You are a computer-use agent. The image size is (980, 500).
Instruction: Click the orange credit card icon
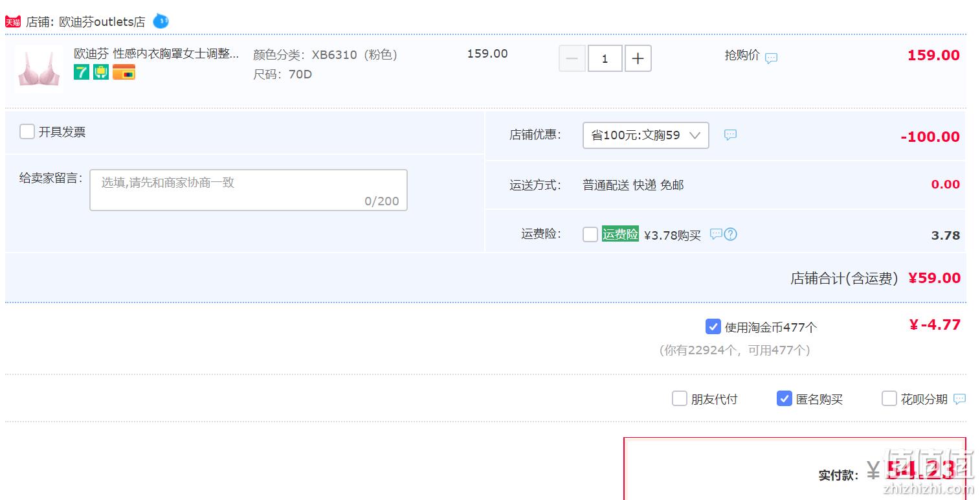[x=124, y=72]
